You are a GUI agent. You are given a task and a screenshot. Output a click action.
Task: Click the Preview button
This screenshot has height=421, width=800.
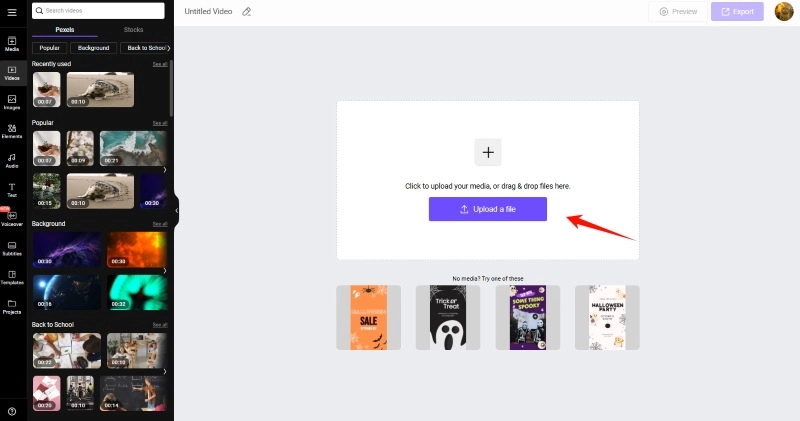678,11
